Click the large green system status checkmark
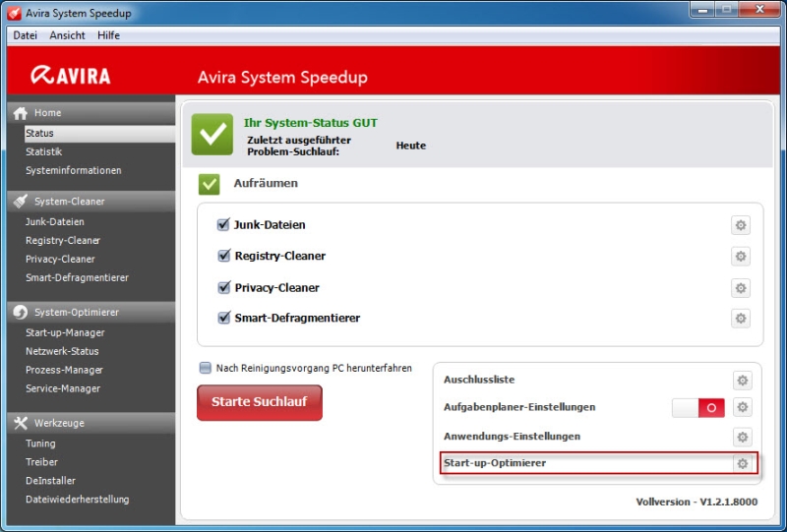Image resolution: width=787 pixels, height=532 pixels. pyautogui.click(x=212, y=134)
